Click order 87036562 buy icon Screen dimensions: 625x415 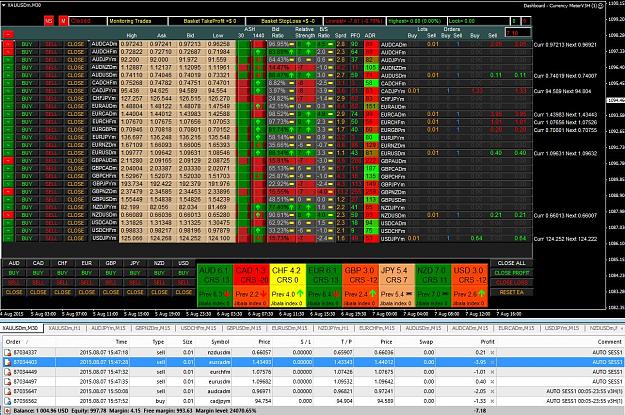(x=8, y=401)
